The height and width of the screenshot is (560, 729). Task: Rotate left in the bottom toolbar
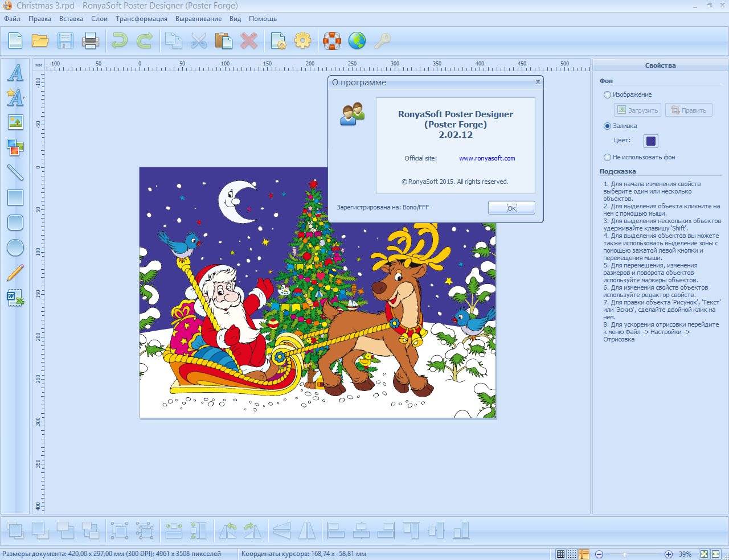coord(228,530)
